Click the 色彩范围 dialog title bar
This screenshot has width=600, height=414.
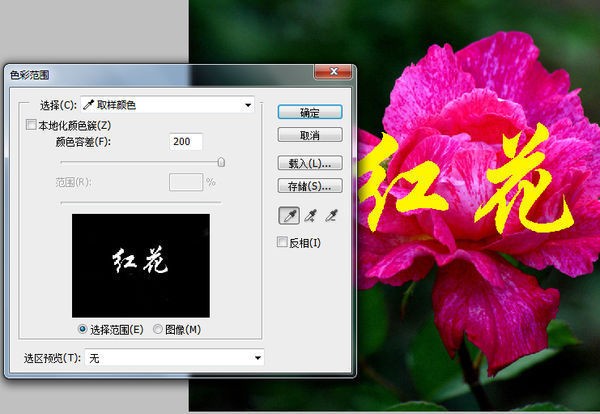pos(150,73)
